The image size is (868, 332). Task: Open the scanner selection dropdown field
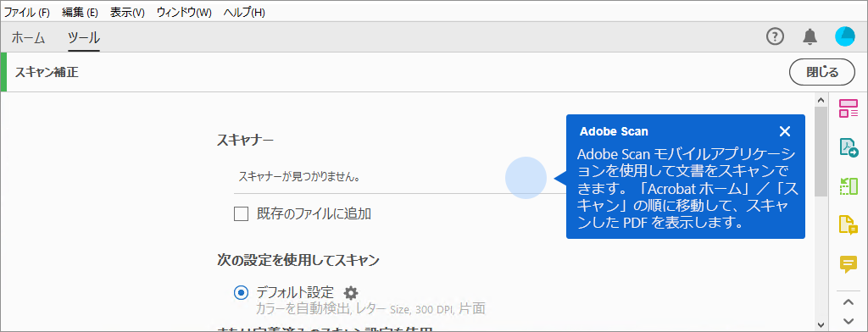coord(400,177)
